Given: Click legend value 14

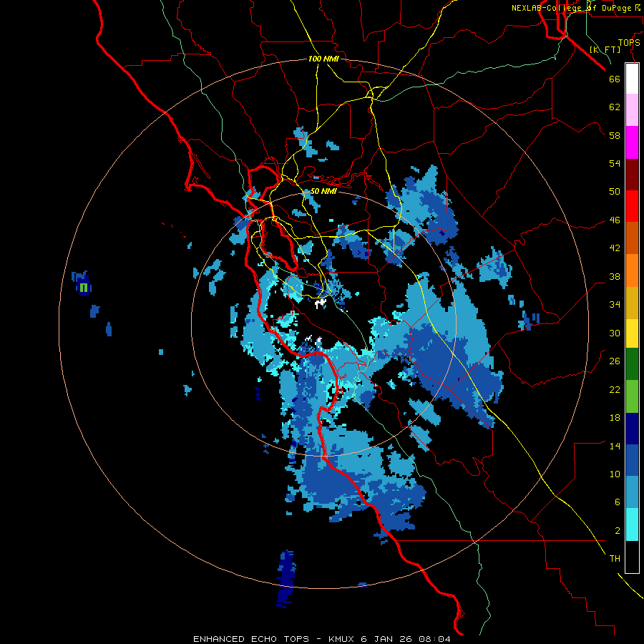Looking at the screenshot, I should coord(615,446).
